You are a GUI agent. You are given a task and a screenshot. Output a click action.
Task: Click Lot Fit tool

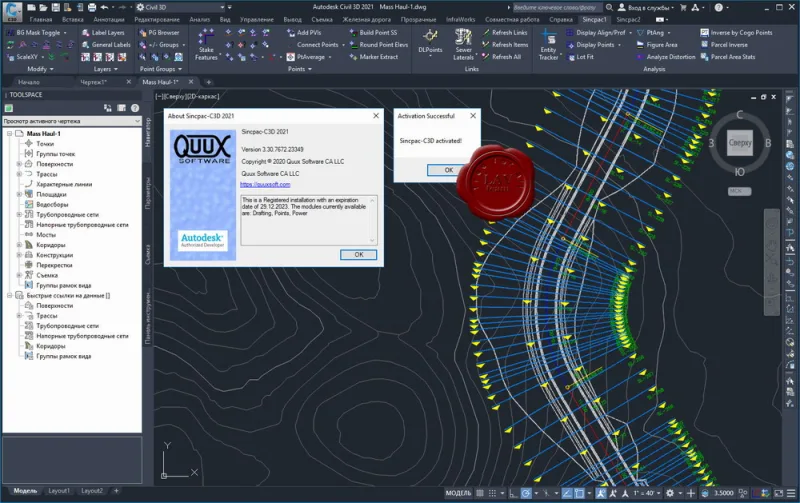[x=580, y=57]
